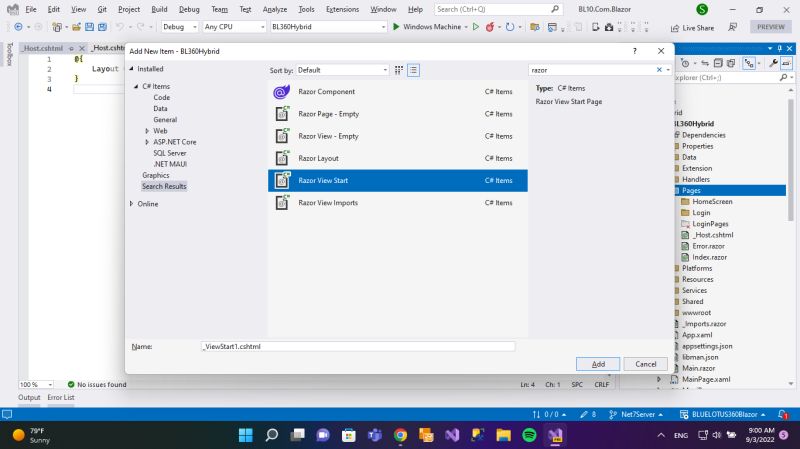Open the Any CPU platform dropdown

click(234, 27)
